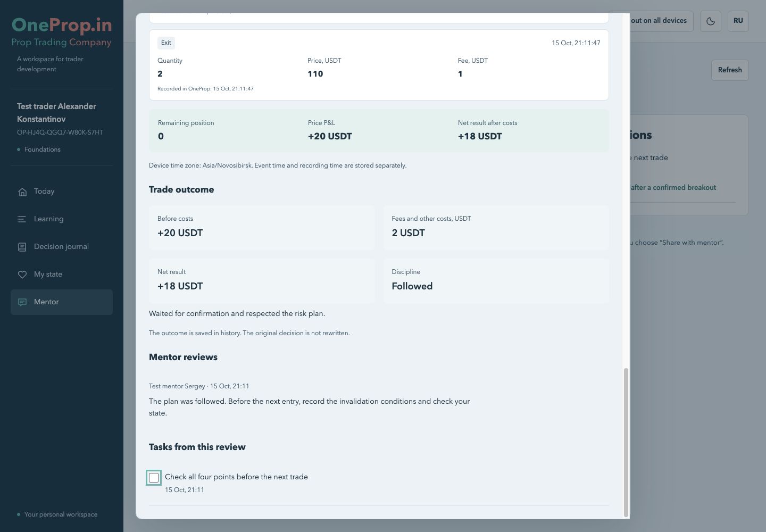The height and width of the screenshot is (532, 766).
Task: Click the 'Trade outcome' heading
Action: (181, 190)
